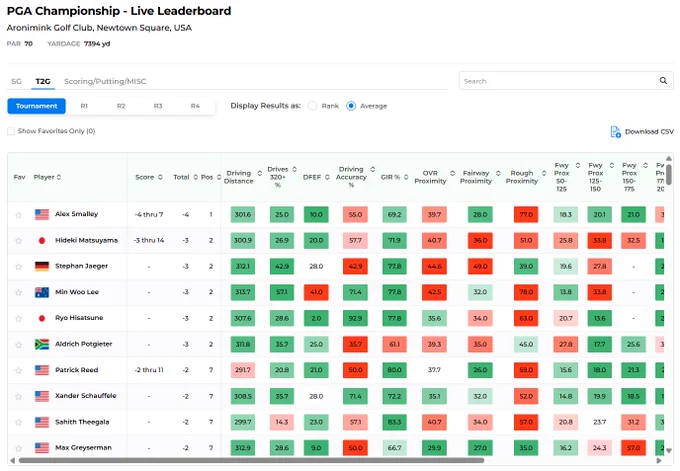Click Xander Schauffele's USA flag
680x471 pixels.
click(42, 396)
